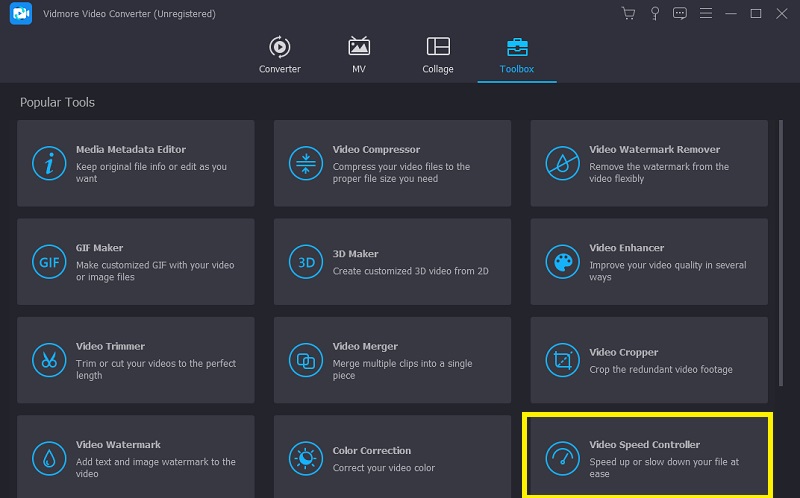Click the Video Enhancer palette icon
This screenshot has height=498, width=800.
point(560,261)
